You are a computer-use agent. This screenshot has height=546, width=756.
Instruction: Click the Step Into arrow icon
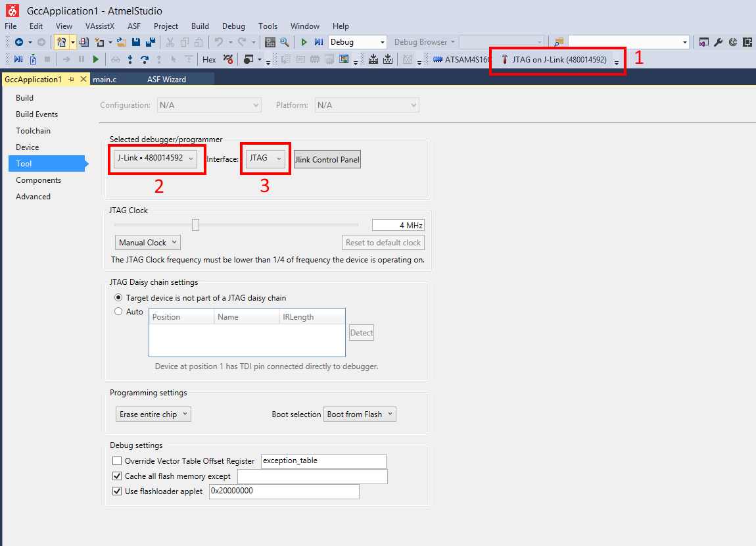point(130,59)
